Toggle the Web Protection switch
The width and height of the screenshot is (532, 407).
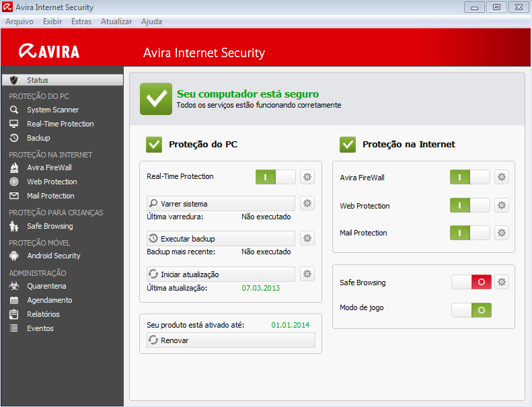(x=470, y=205)
